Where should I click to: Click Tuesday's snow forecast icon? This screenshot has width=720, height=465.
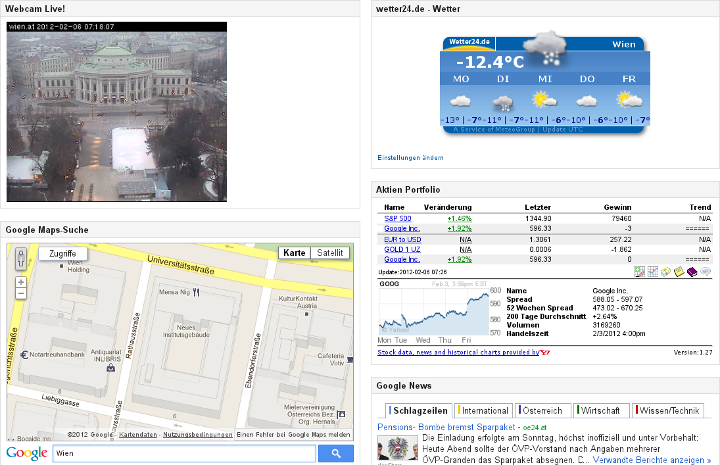click(x=503, y=102)
